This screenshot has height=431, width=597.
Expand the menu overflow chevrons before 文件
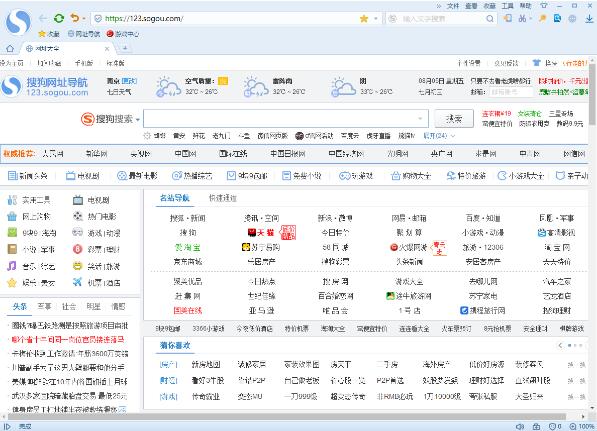point(439,6)
